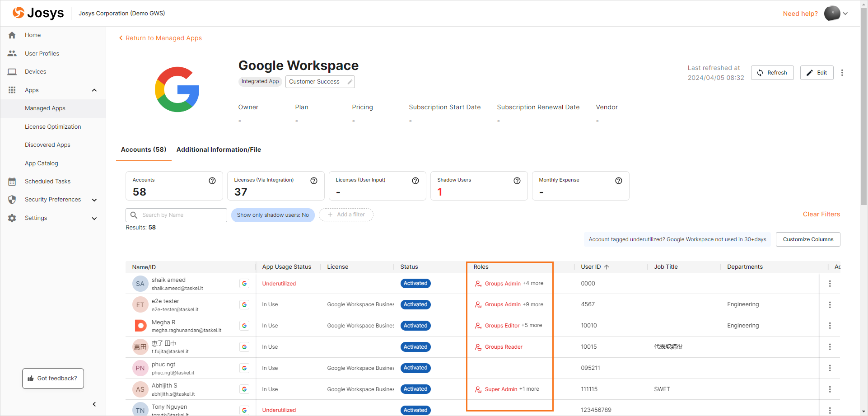Click Super Admin +1 more role
This screenshot has height=416, width=868.
click(x=507, y=389)
